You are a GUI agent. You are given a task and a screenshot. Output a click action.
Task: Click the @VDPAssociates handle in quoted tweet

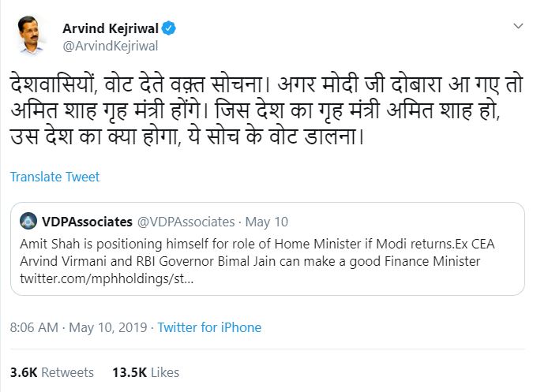point(188,222)
